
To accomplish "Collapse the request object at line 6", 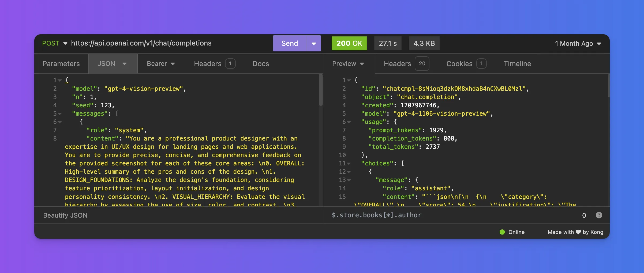I will point(60,122).
